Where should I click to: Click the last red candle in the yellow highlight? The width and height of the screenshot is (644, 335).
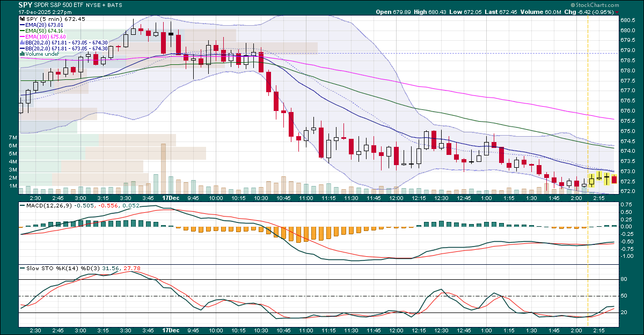pyautogui.click(x=614, y=180)
